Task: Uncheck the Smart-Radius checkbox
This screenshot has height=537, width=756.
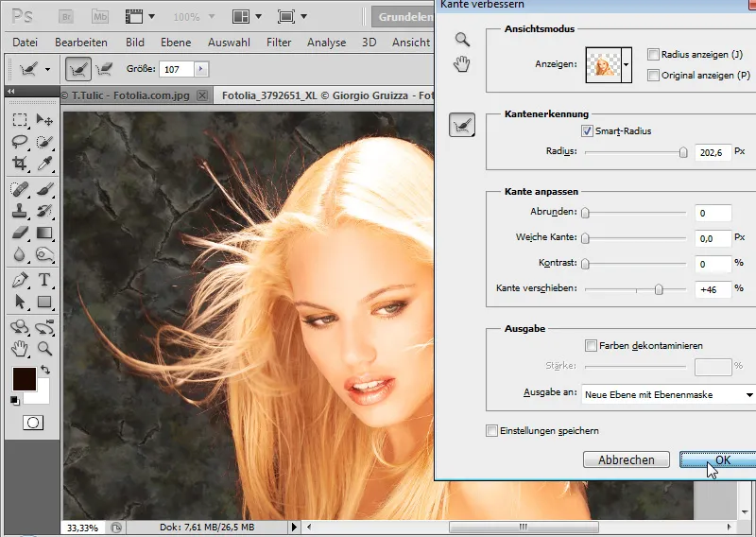Action: click(x=587, y=130)
